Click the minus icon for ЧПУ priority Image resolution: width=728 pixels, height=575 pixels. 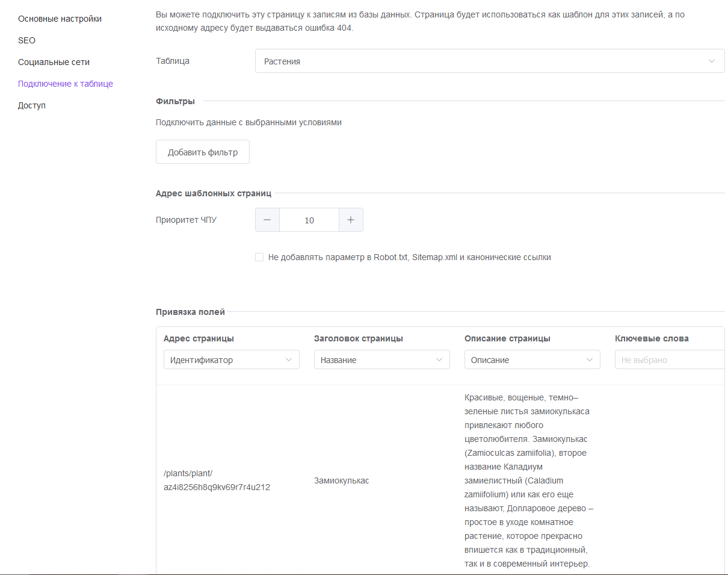tap(267, 220)
